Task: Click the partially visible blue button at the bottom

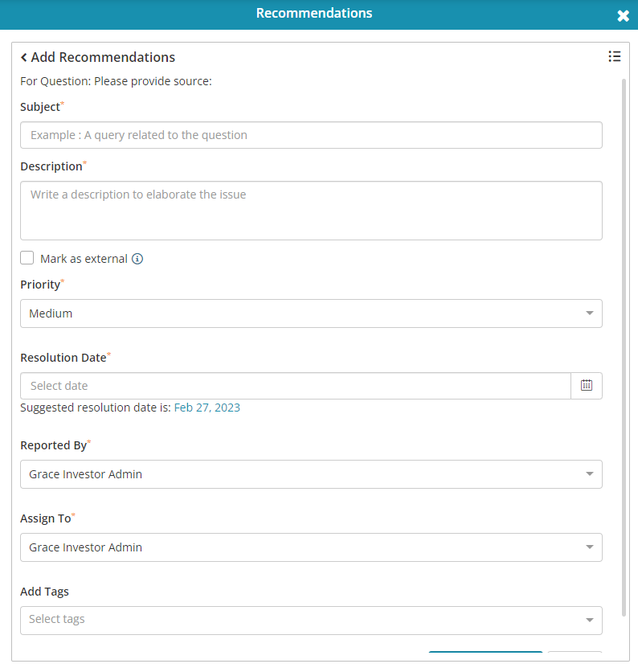Action: [485, 652]
